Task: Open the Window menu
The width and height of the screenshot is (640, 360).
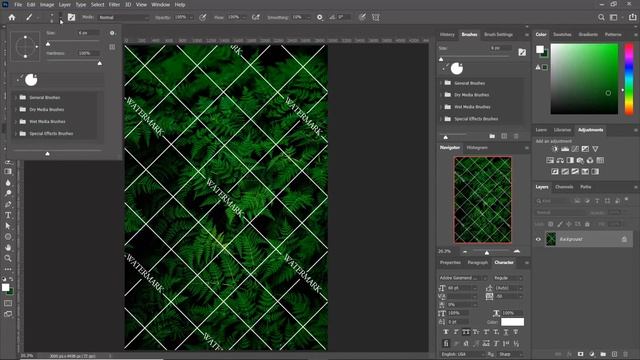Action: 160,4
